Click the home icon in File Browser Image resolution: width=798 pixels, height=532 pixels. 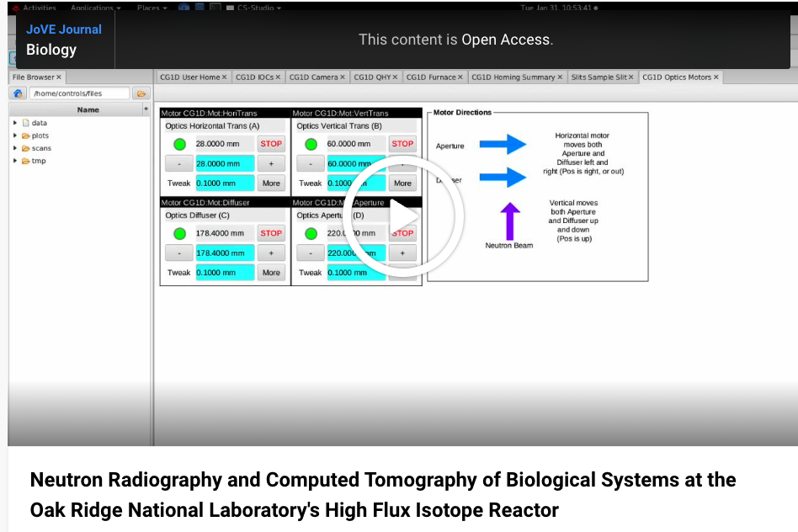coord(19,93)
